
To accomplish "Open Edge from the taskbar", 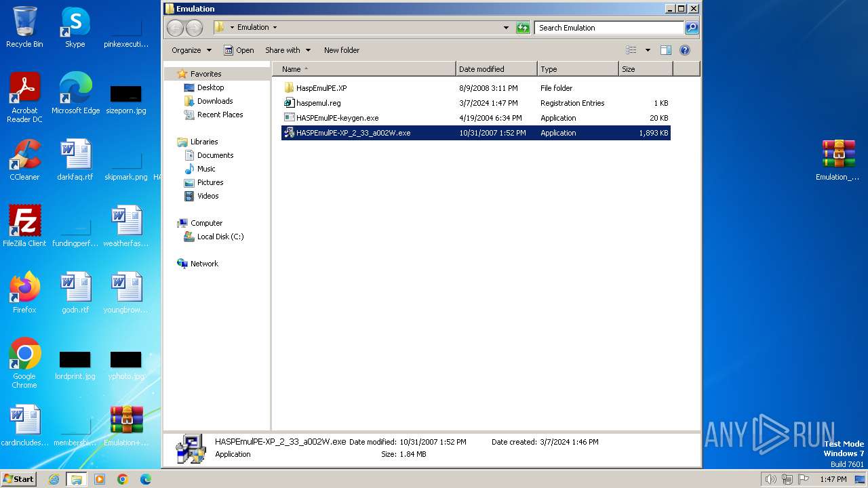I will 146,479.
